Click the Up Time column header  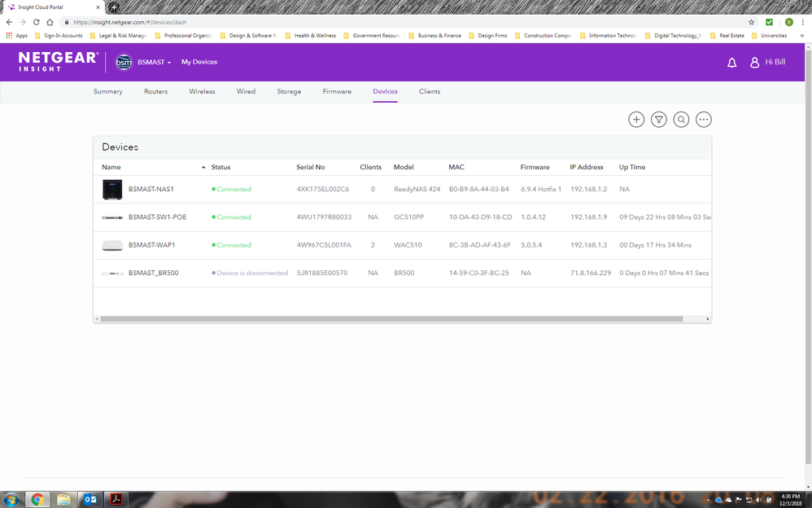coord(632,168)
